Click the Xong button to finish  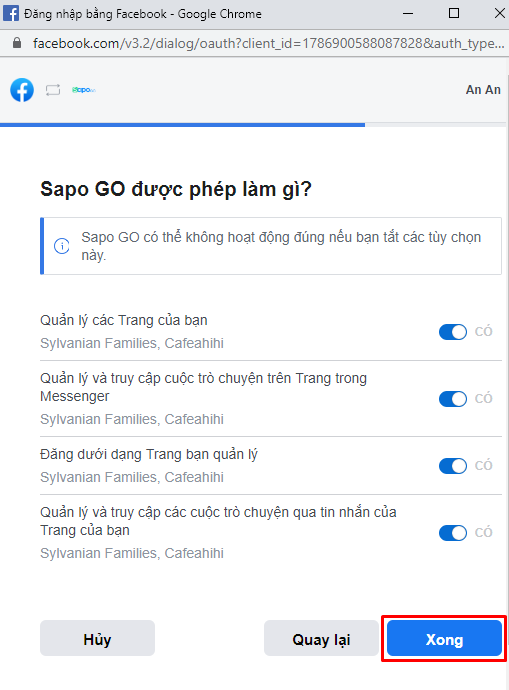pyautogui.click(x=444, y=639)
